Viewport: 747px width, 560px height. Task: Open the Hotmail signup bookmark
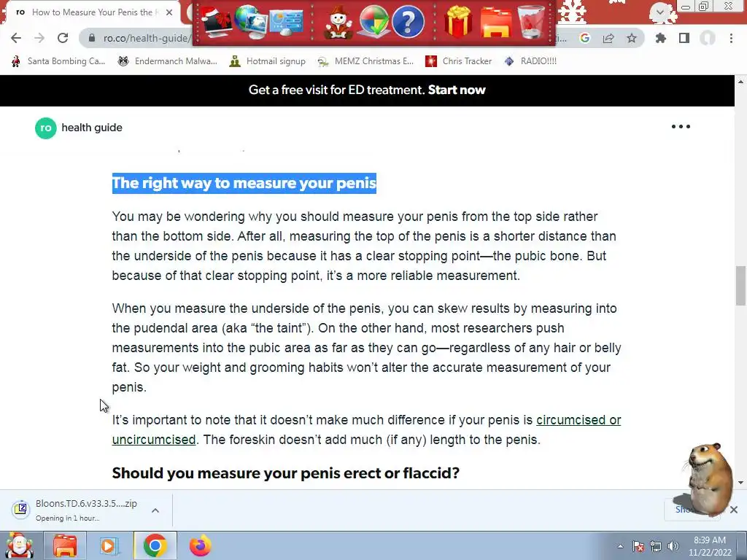[267, 61]
